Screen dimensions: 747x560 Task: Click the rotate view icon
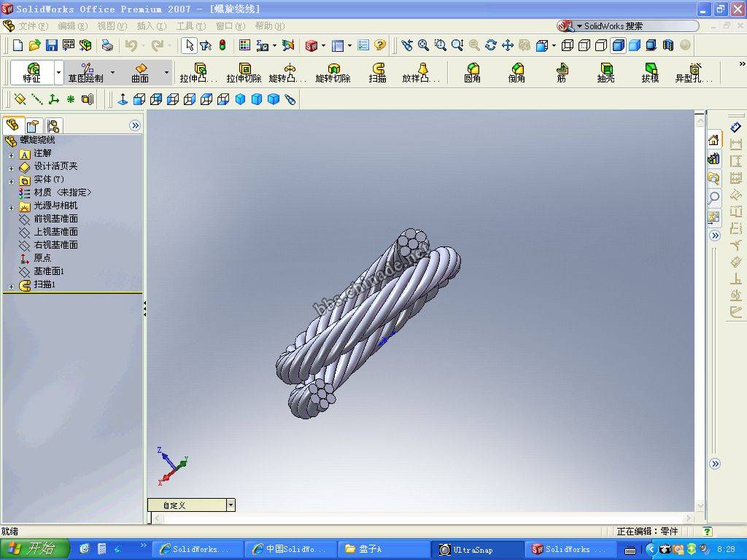tap(490, 45)
